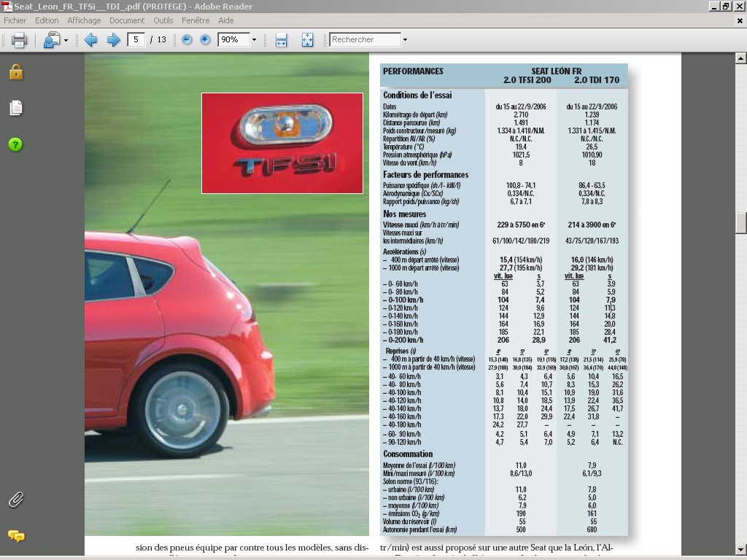
Task: Click the fit width icon
Action: tap(281, 40)
